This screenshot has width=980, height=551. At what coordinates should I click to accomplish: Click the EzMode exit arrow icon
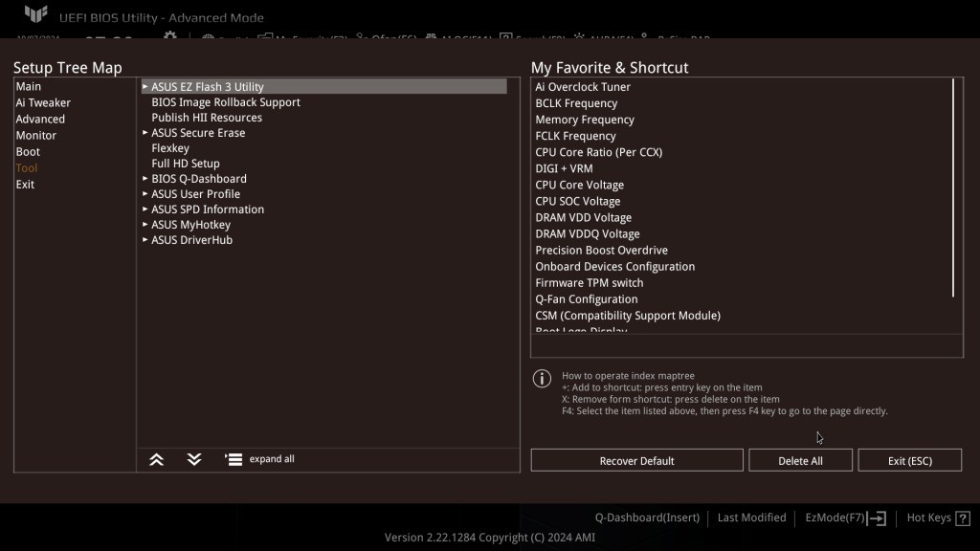(877, 518)
